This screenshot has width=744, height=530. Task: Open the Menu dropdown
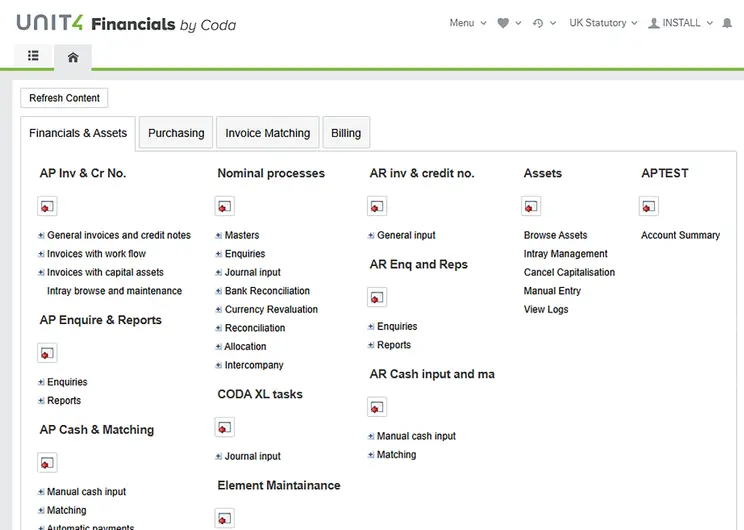pos(468,23)
